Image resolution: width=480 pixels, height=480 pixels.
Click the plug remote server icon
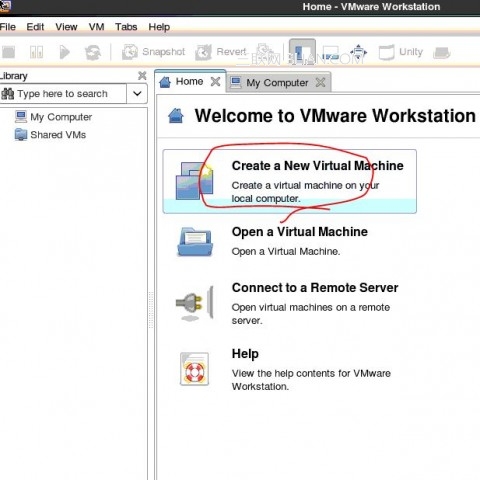click(195, 304)
